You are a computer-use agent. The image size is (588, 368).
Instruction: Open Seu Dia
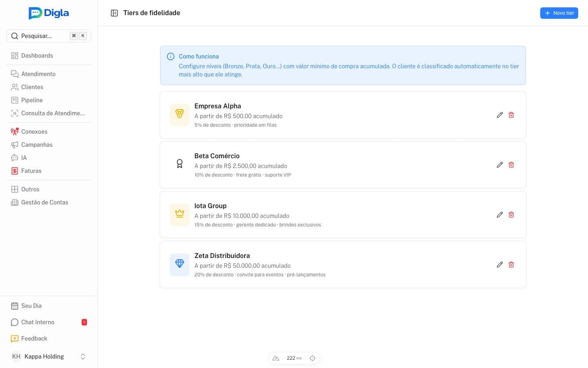coord(49,306)
